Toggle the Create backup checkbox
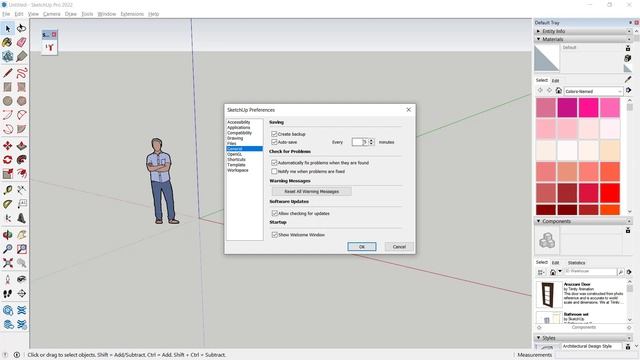This screenshot has width=640, height=360. 274,134
